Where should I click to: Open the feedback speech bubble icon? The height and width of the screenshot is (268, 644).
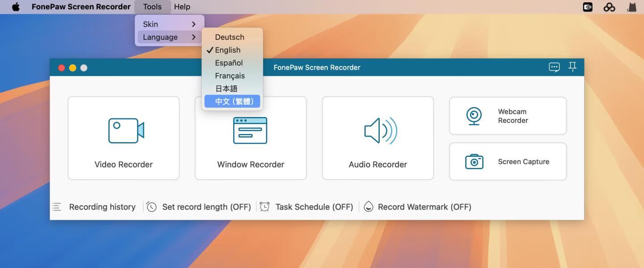click(554, 67)
